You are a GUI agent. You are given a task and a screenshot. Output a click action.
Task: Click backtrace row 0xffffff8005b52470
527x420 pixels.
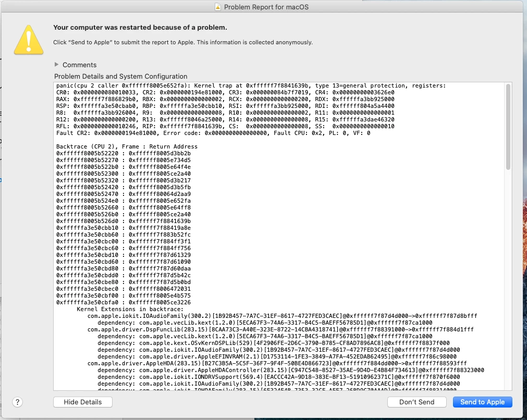pos(124,194)
